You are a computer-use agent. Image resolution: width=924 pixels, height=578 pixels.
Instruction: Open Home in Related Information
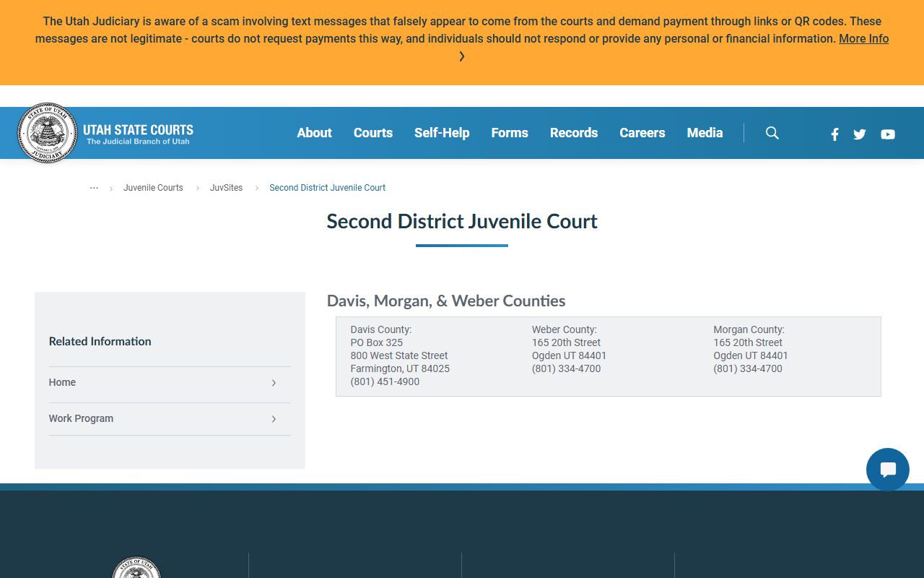pyautogui.click(x=170, y=383)
